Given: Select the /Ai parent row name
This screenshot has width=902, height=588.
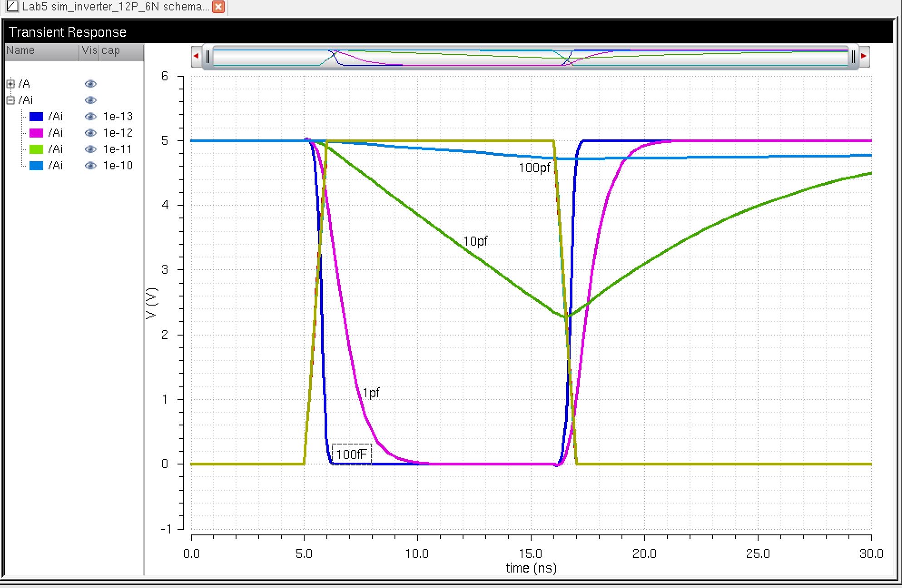Looking at the screenshot, I should pos(26,100).
